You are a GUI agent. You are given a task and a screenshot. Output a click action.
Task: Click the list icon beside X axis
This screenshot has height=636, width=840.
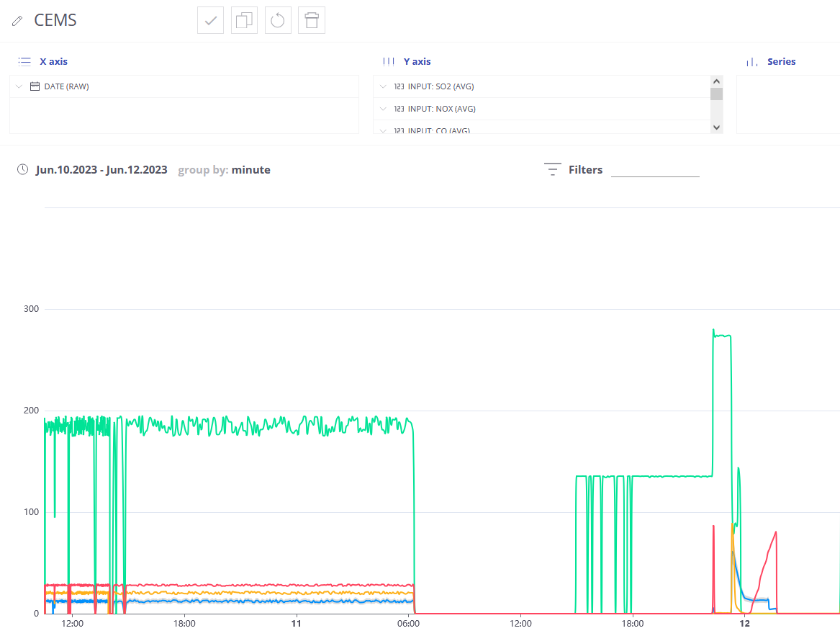tap(24, 61)
